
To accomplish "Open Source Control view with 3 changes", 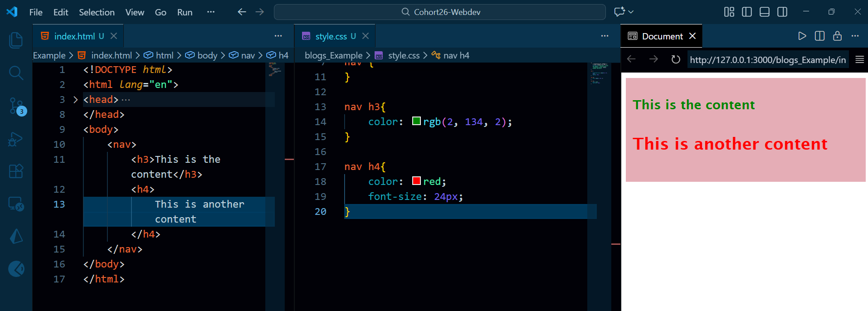I will point(17,107).
